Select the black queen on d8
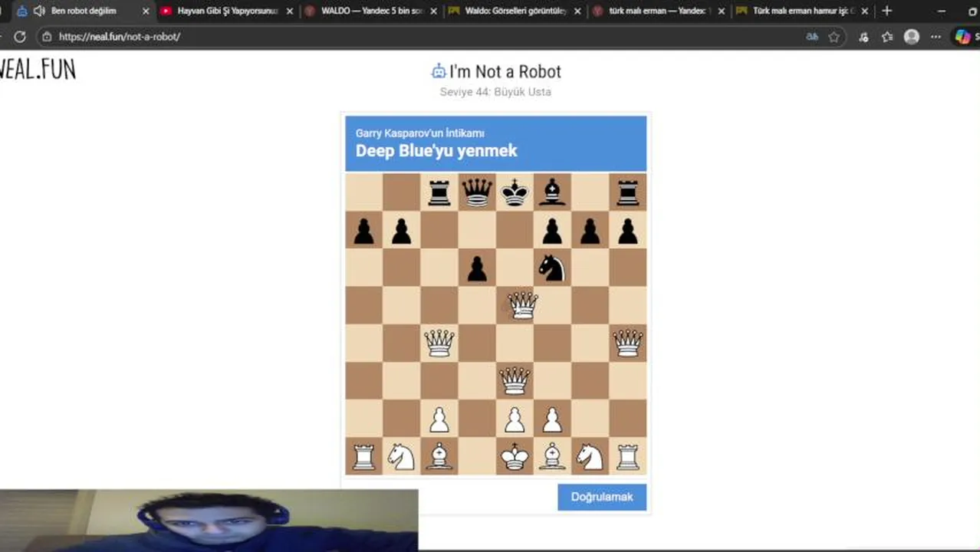980x552 pixels. pos(477,192)
